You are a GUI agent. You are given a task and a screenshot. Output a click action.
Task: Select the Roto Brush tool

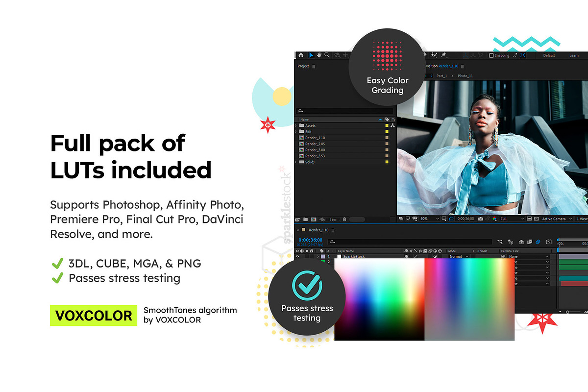pos(433,55)
